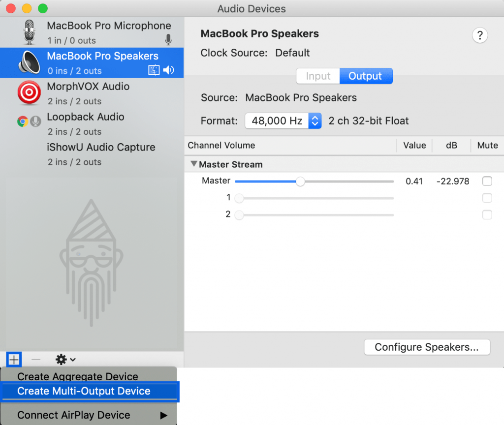Click the MorphVOX Audio target icon

coord(29,93)
